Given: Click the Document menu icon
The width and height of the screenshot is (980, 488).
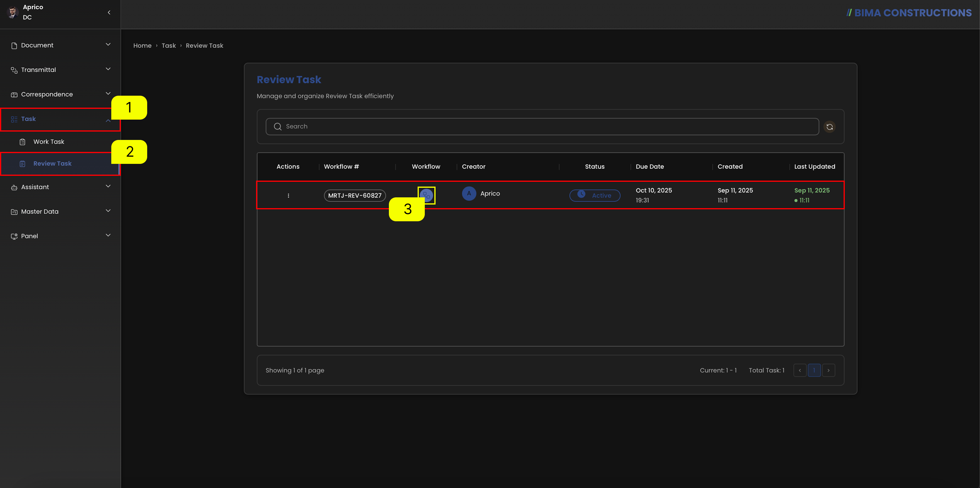Looking at the screenshot, I should 14,46.
